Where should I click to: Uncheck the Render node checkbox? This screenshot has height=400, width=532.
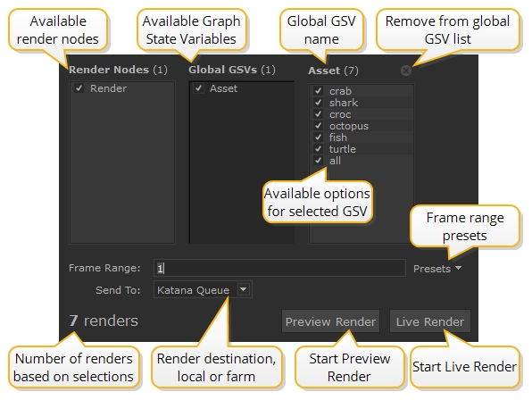point(79,88)
